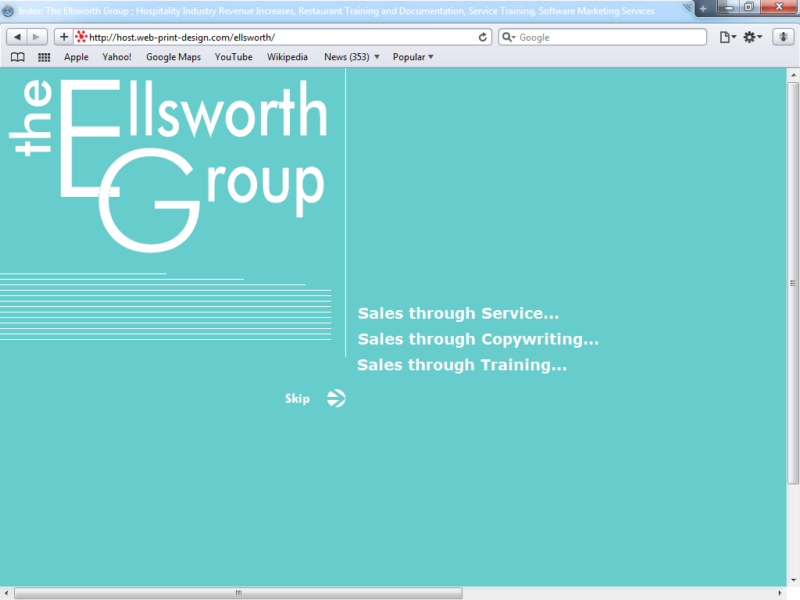800x600 pixels.
Task: Open the settings gear menu
Action: click(752, 37)
